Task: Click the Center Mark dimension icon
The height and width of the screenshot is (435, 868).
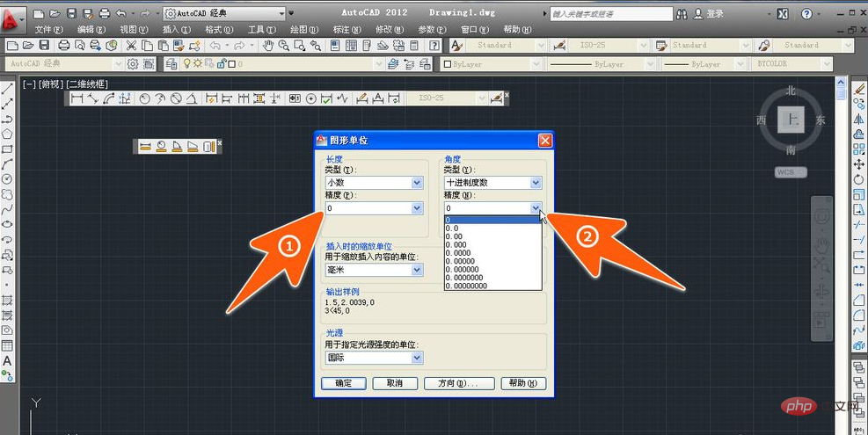Action: coord(311,98)
